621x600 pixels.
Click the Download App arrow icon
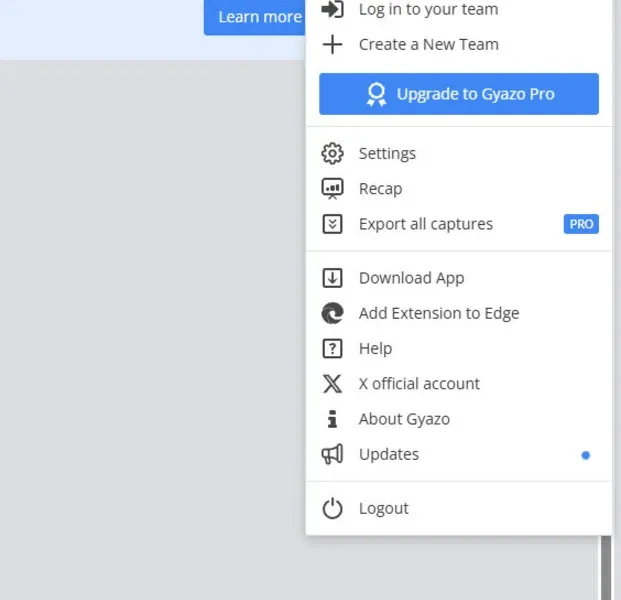pyautogui.click(x=332, y=278)
